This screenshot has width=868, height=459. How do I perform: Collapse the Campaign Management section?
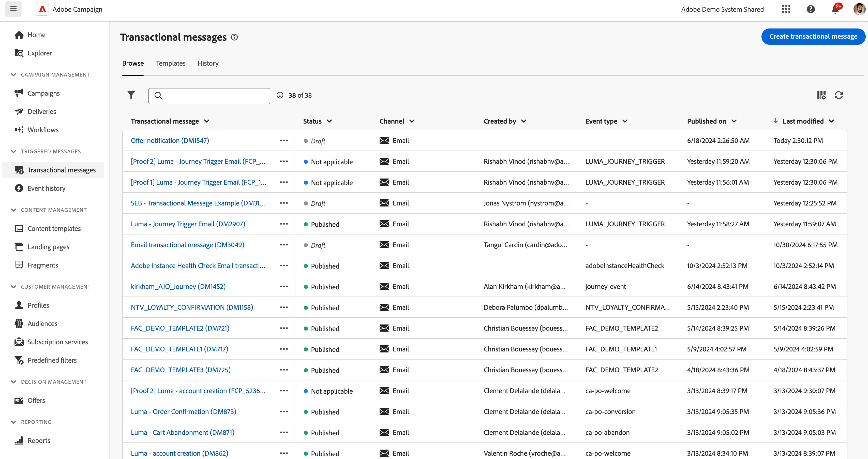(x=13, y=75)
